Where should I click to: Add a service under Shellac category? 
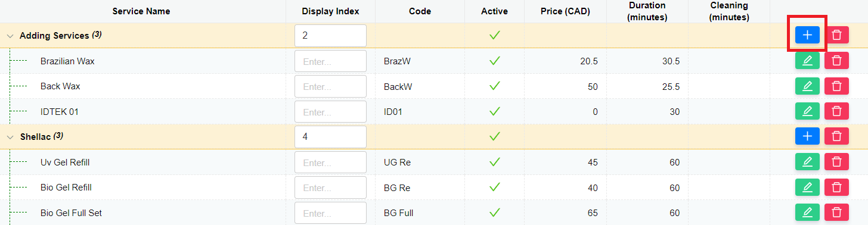pos(807,136)
